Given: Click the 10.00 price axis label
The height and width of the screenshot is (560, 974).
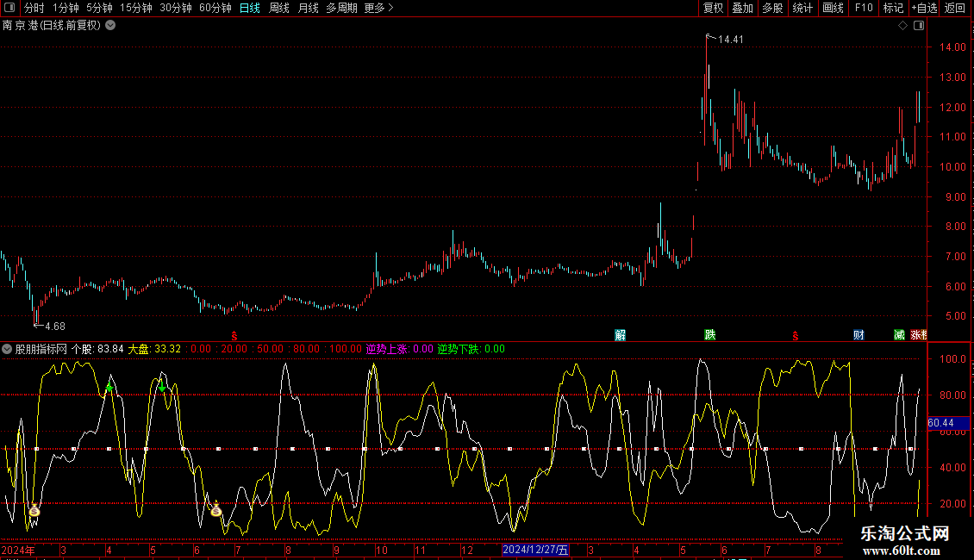Looking at the screenshot, I should pyautogui.click(x=952, y=167).
